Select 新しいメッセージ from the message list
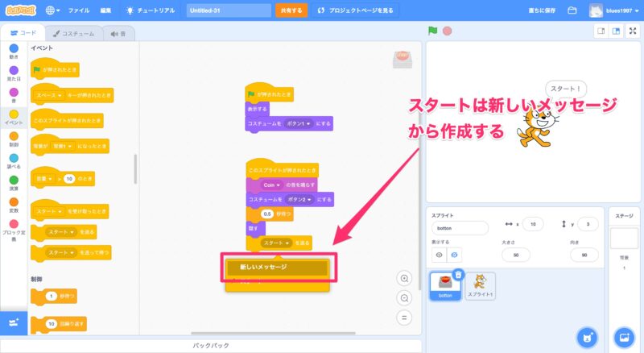Viewport: 644px width, 353px height. (277, 267)
